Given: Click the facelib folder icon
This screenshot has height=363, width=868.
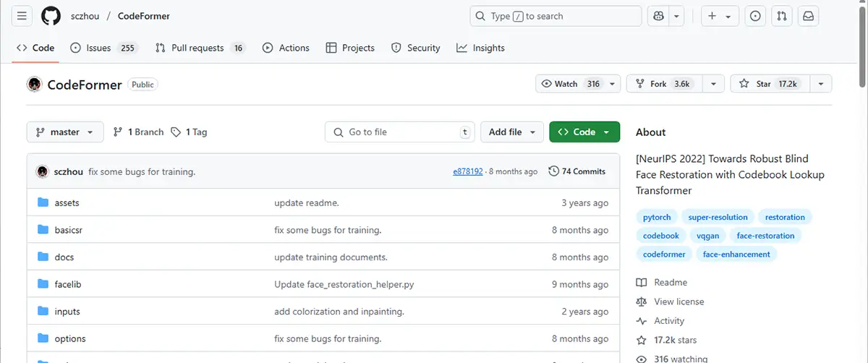Looking at the screenshot, I should (x=43, y=284).
